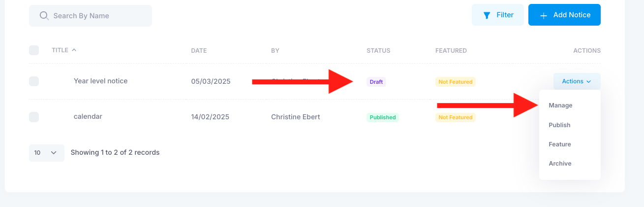Select Publish in the actions menu
The height and width of the screenshot is (207, 644).
[559, 125]
